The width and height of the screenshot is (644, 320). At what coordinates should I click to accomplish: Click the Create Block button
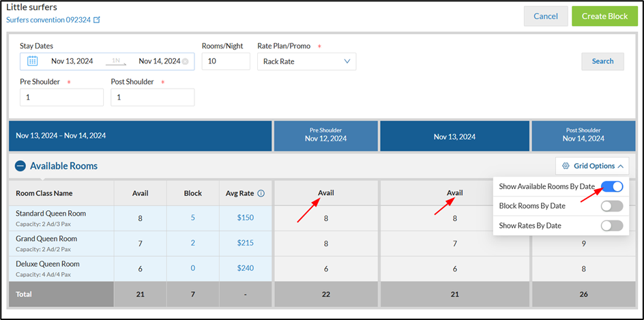[x=604, y=16]
